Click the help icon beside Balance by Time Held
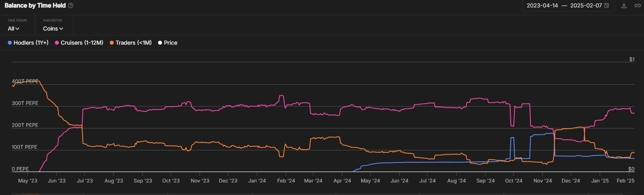Viewport: 644px width, 195px height. click(x=71, y=5)
